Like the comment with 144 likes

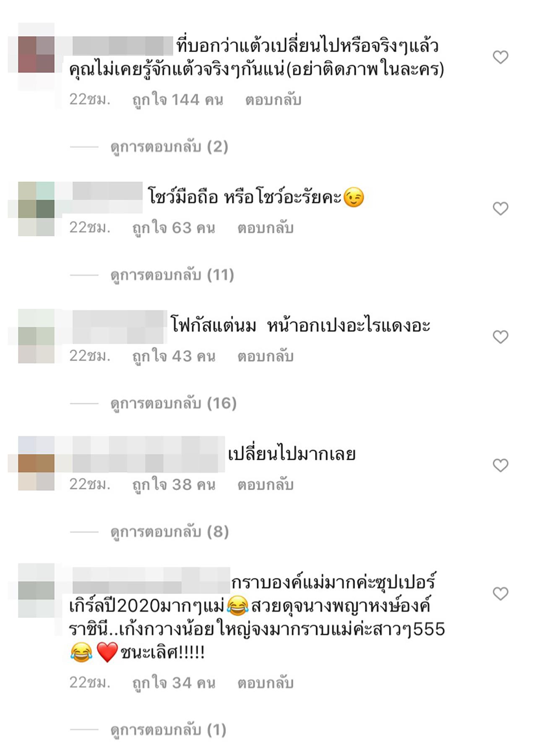pos(500,57)
